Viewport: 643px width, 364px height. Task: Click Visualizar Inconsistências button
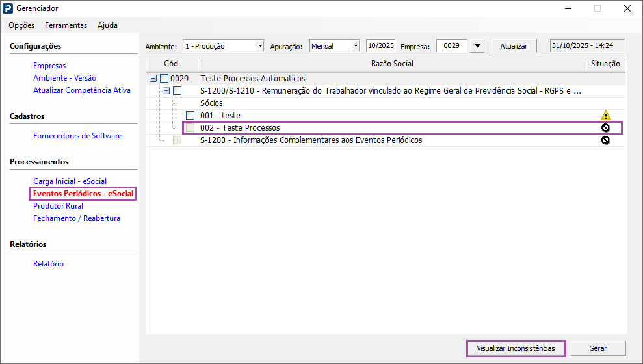[x=516, y=348]
